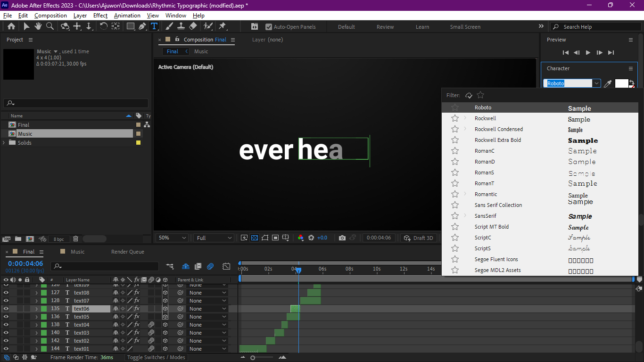Open the Graph Editor icon

226,266
